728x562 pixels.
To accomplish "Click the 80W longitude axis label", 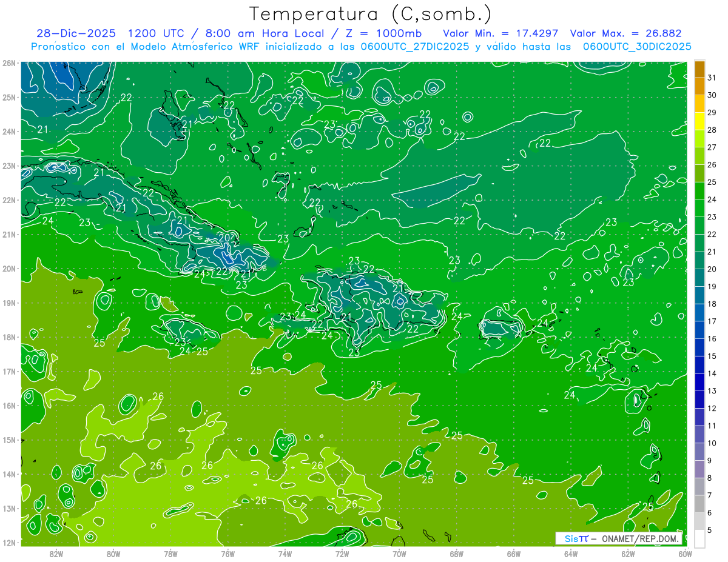I will [113, 553].
